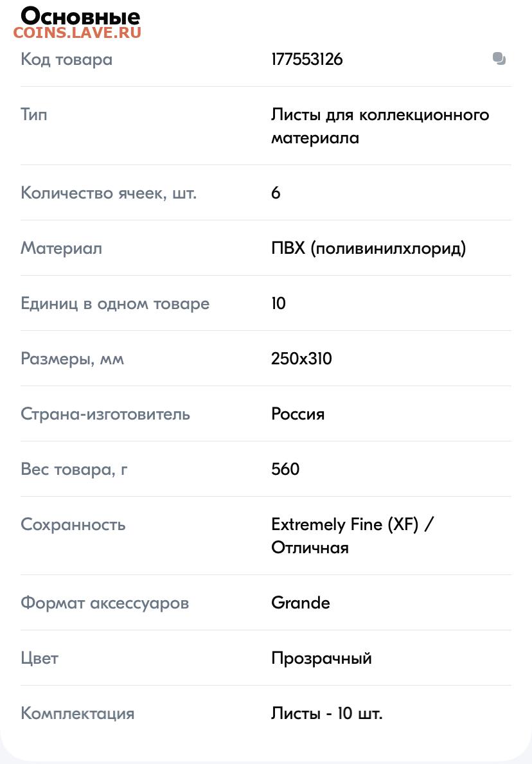Screen dimensions: 532x764
Task: Click the Страна-изготовитель label
Action: [x=105, y=414]
